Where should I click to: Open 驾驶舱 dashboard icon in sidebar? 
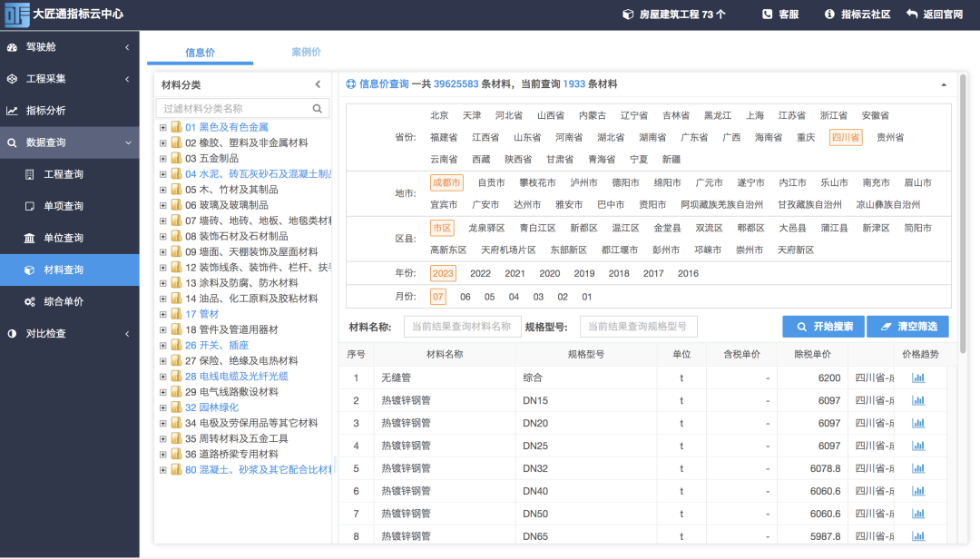(x=12, y=47)
